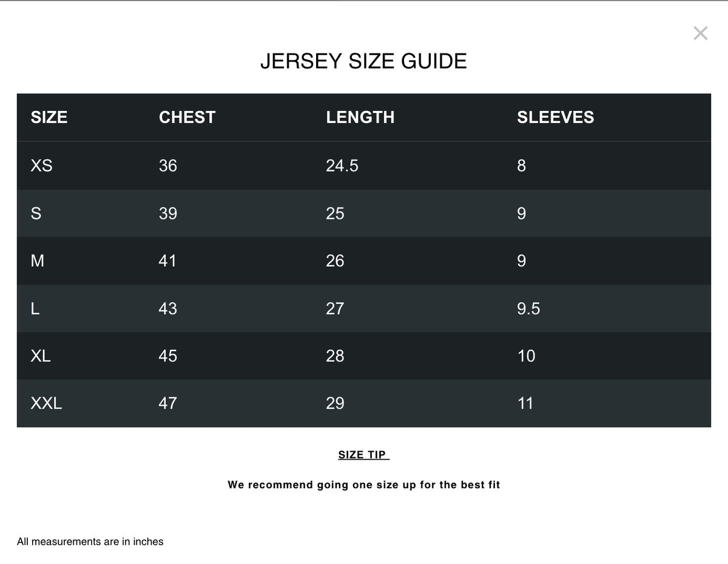Select chest value 39 in S row

coord(168,213)
